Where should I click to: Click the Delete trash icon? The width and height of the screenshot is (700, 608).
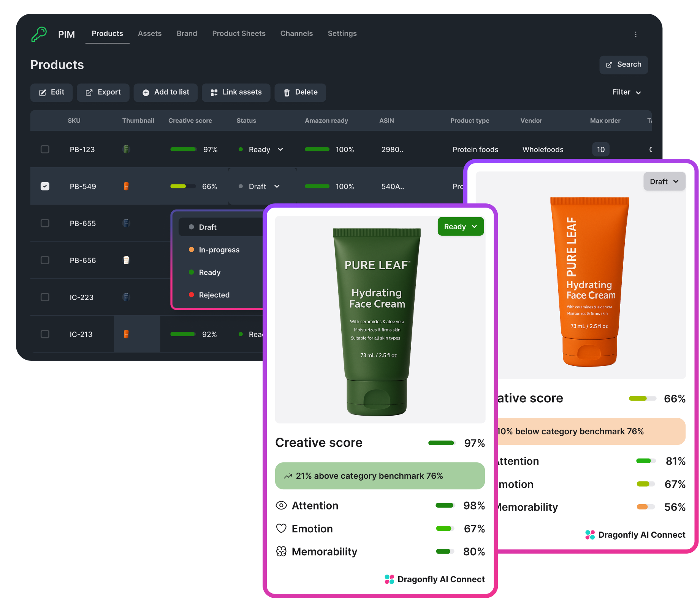pyautogui.click(x=287, y=93)
